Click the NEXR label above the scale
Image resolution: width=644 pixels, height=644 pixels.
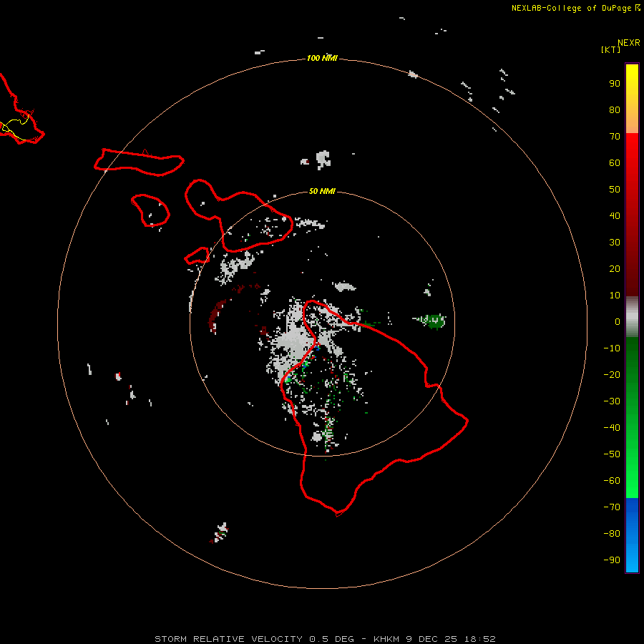628,43
